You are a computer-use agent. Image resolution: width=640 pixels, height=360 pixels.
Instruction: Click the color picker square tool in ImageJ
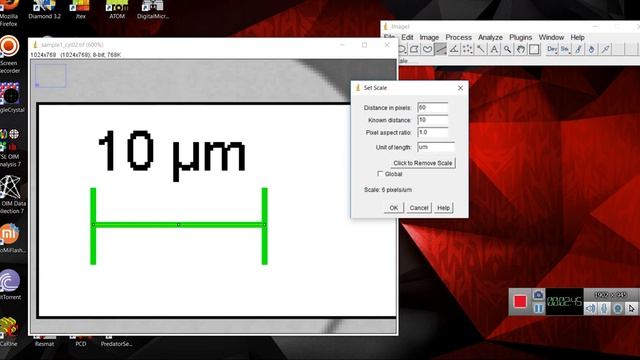pos(534,49)
